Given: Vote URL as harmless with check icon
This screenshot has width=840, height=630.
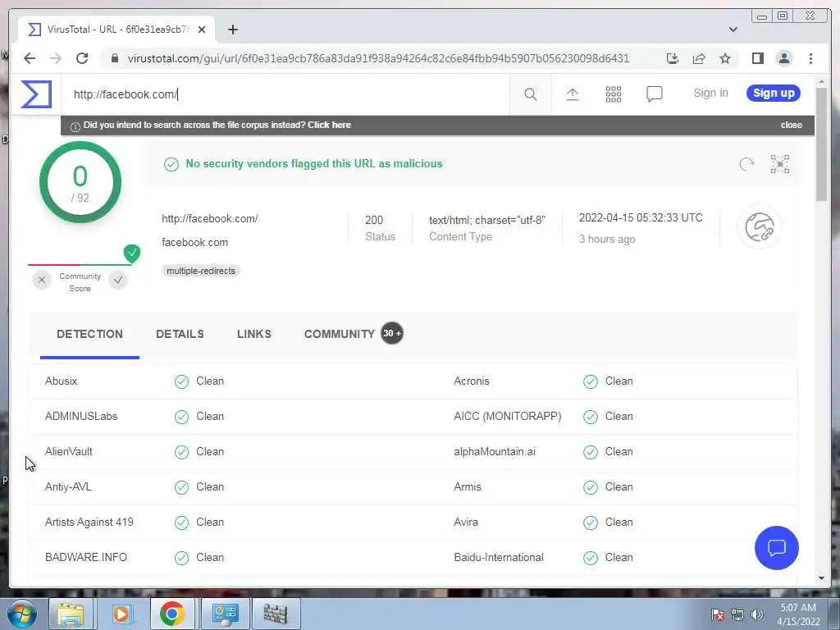Looking at the screenshot, I should [118, 280].
